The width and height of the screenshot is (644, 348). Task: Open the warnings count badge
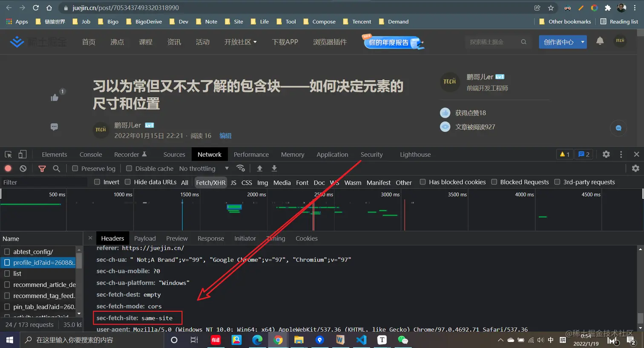(x=565, y=154)
